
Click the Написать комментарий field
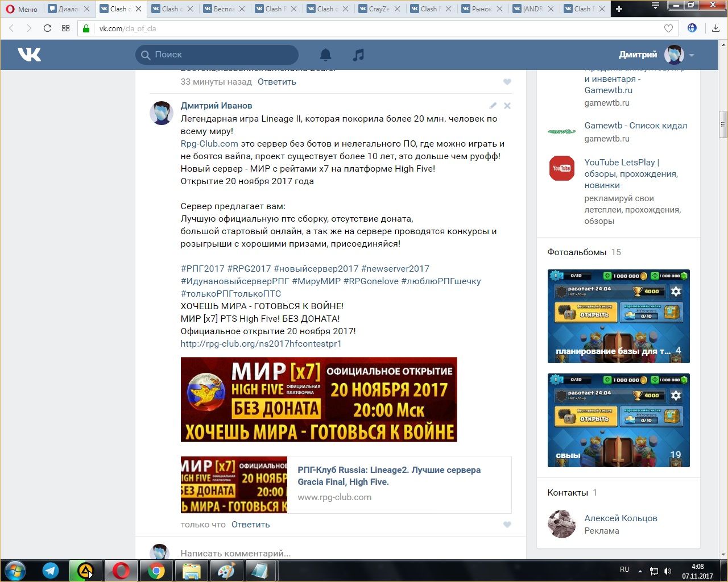point(345,553)
